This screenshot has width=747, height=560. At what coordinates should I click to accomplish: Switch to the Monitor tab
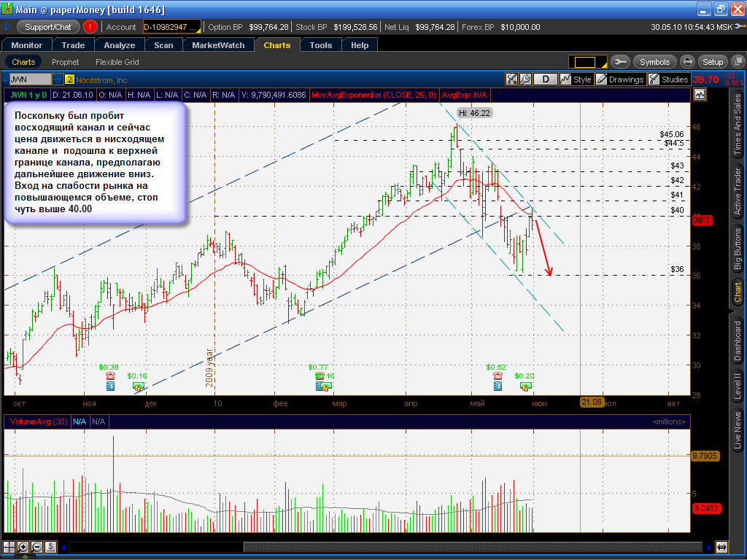point(27,45)
